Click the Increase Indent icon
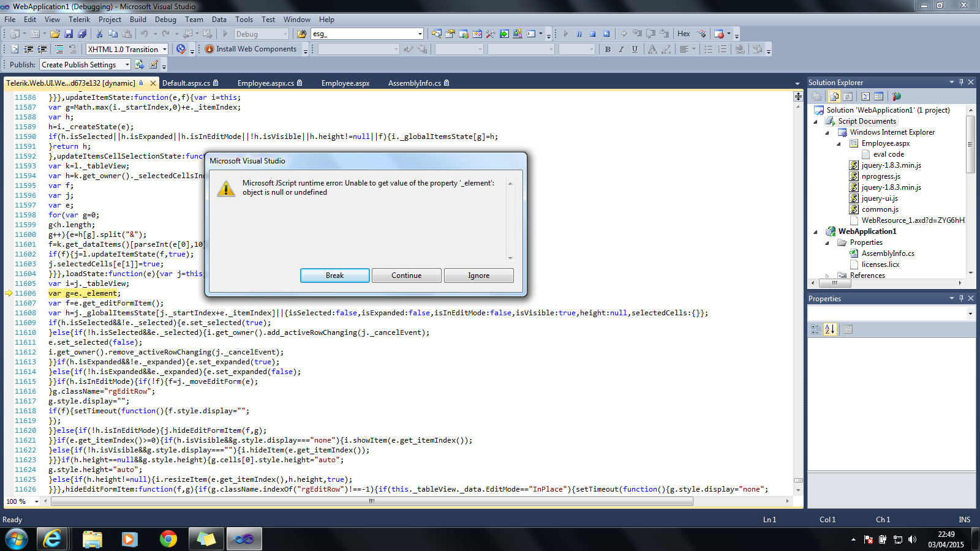 [42, 49]
